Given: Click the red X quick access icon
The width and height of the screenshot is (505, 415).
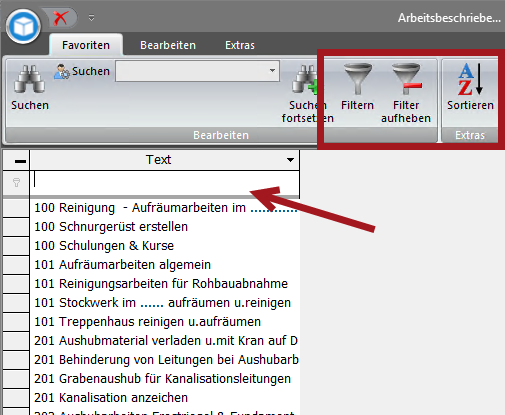Looking at the screenshot, I should point(60,18).
